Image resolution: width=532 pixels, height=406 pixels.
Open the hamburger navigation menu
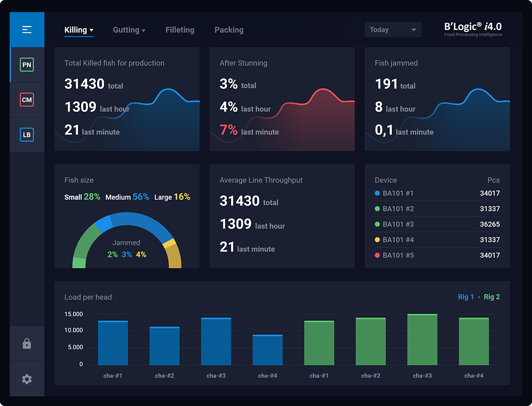coord(27,29)
